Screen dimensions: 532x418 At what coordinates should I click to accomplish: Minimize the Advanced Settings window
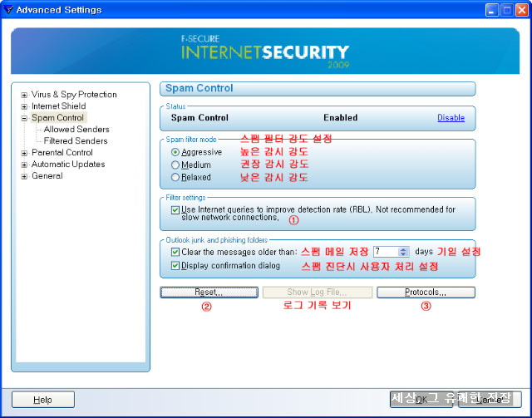(491, 10)
